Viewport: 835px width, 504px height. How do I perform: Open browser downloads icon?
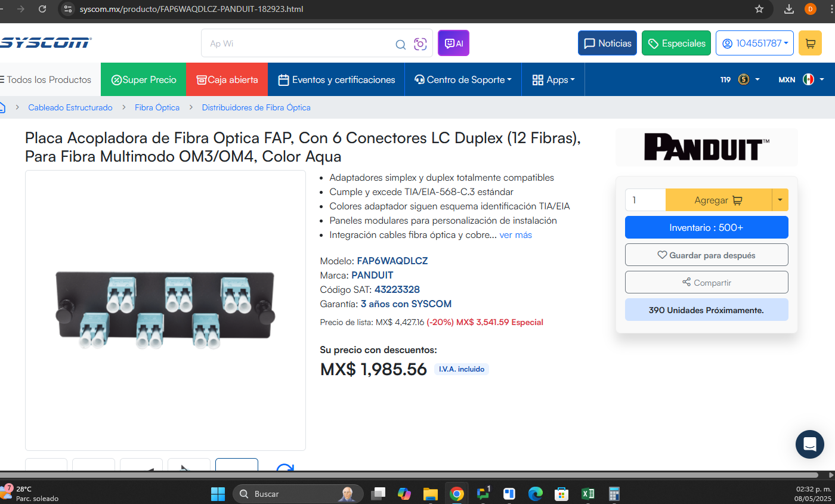pos(789,9)
